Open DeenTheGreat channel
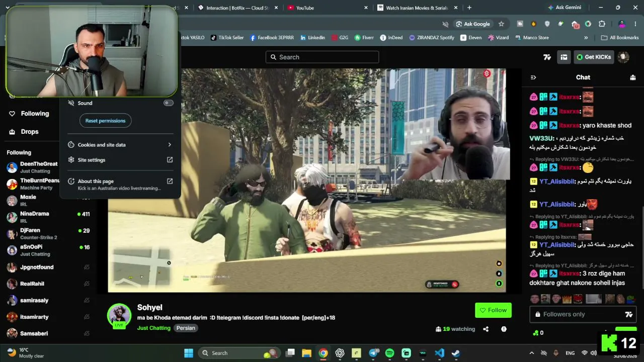 33,167
